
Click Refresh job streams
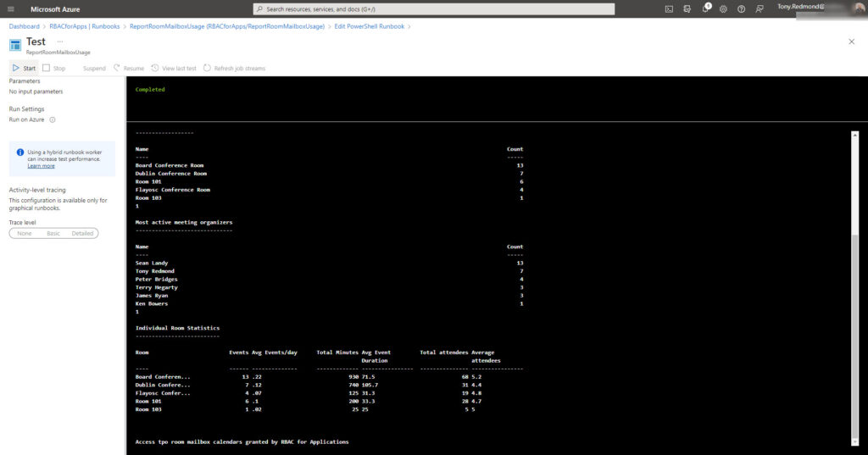click(x=234, y=68)
